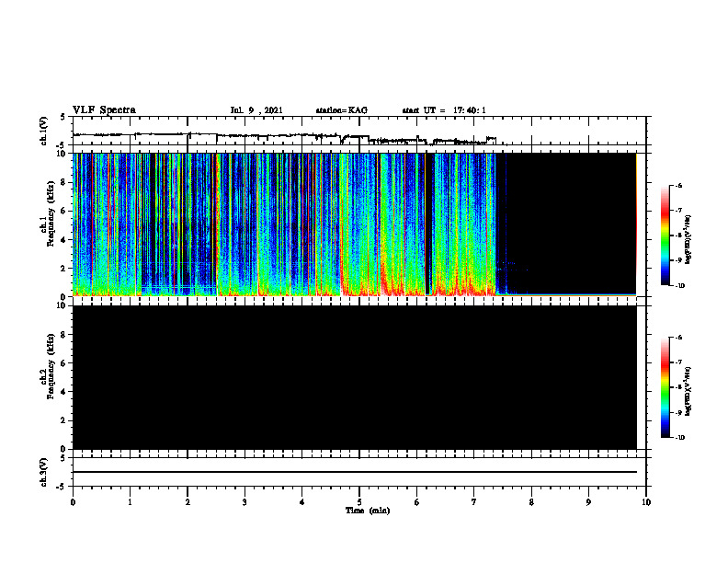Image resolution: width=728 pixels, height=563 pixels.
Task: Click the ch.1 "Frequency (kHz)" axis label
Action: click(x=51, y=214)
